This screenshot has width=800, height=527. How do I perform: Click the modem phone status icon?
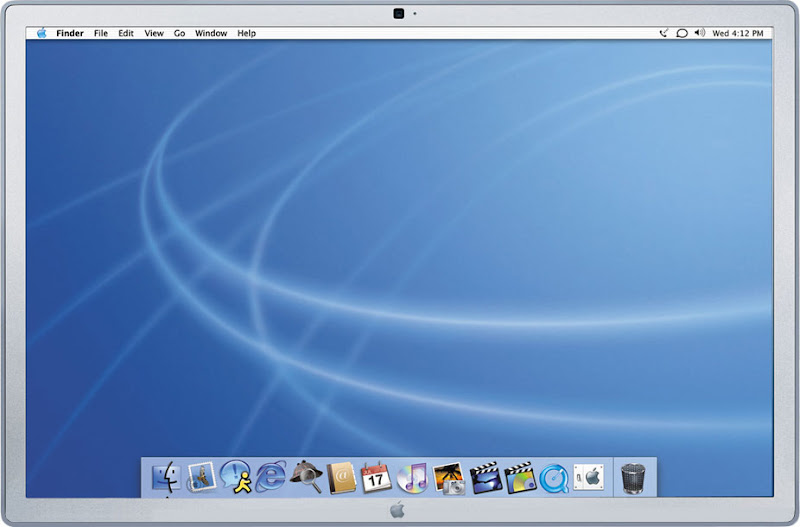pyautogui.click(x=663, y=33)
